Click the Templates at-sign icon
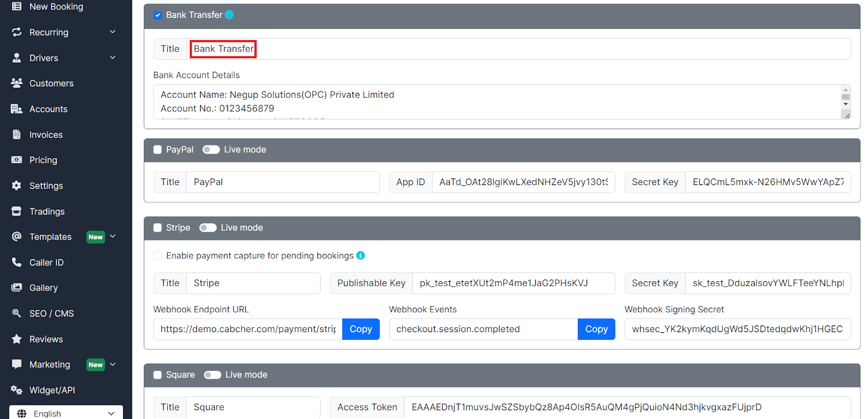868x419 pixels. (x=17, y=237)
